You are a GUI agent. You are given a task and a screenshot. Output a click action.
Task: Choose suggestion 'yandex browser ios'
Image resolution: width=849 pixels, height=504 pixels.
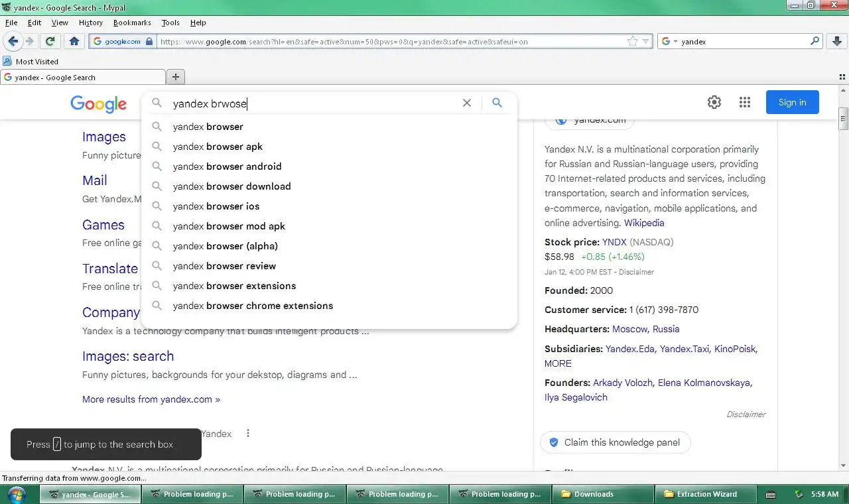point(329,206)
